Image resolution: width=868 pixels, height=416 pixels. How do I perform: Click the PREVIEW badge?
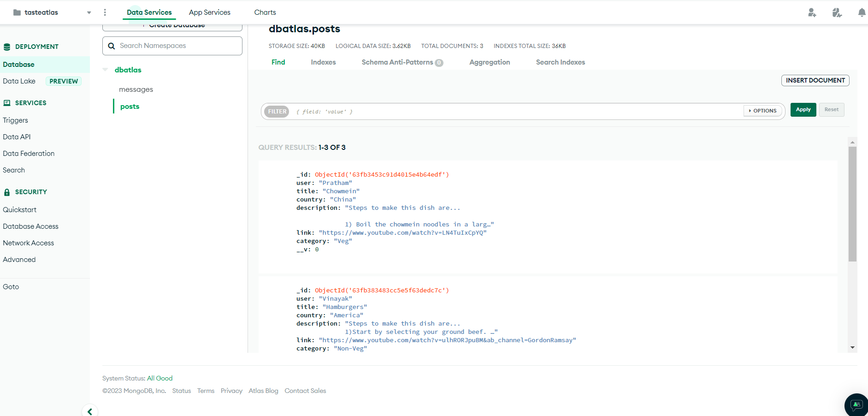pyautogui.click(x=64, y=81)
